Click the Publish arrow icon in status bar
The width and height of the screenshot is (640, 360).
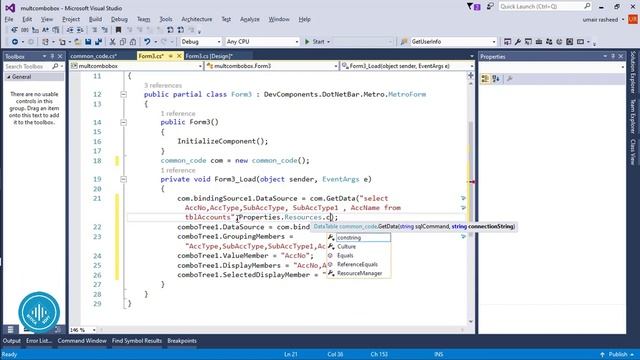(x=602, y=354)
